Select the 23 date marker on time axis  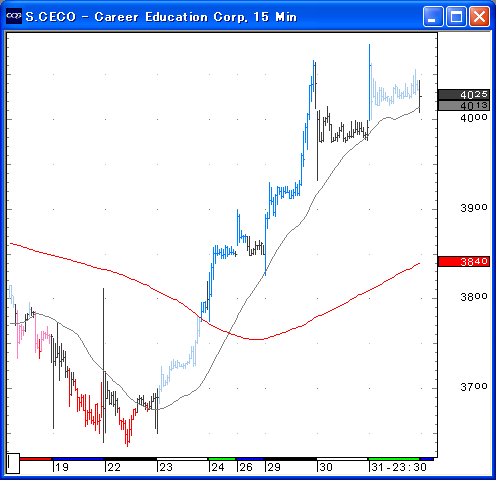[166, 467]
